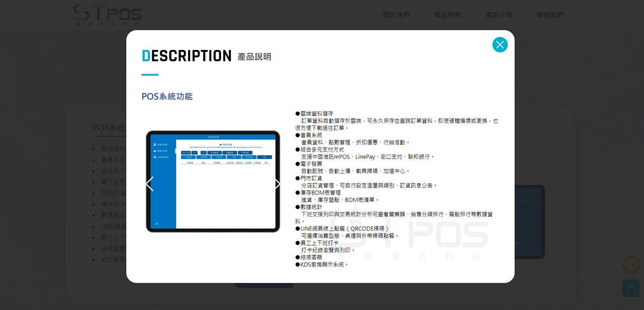644x310 pixels.
Task: Show next tablet screenshot with right arrow
Action: 276,184
